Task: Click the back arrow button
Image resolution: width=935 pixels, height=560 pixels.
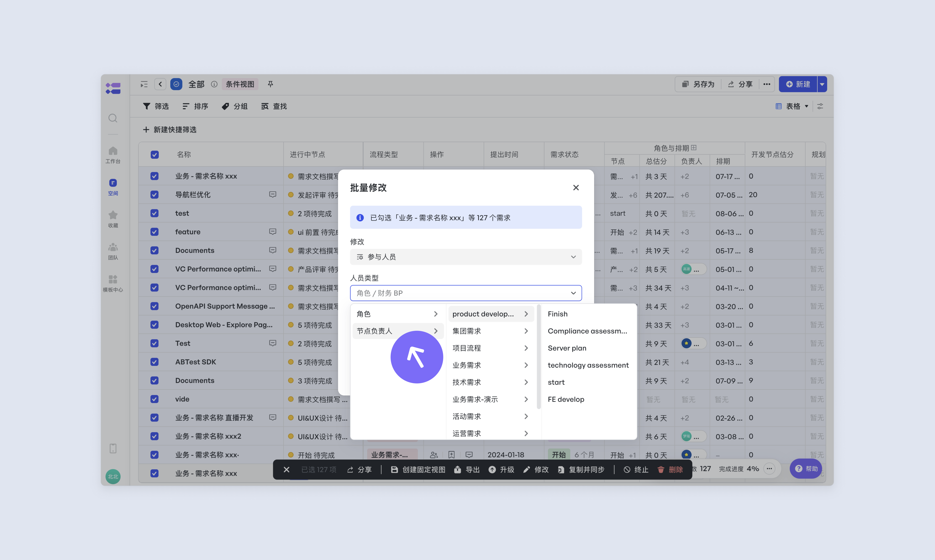Action: (160, 84)
